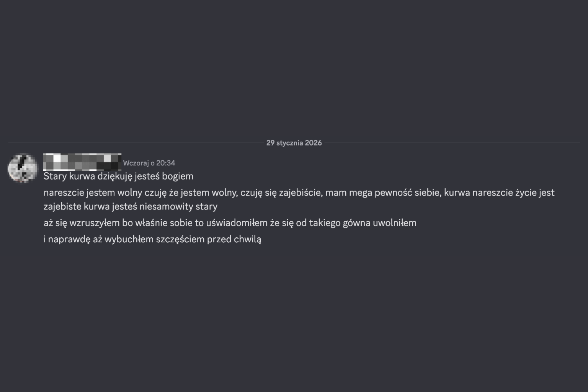Click the '29 stycznia 2026' date divider
This screenshot has height=392, width=588.
[x=294, y=143]
